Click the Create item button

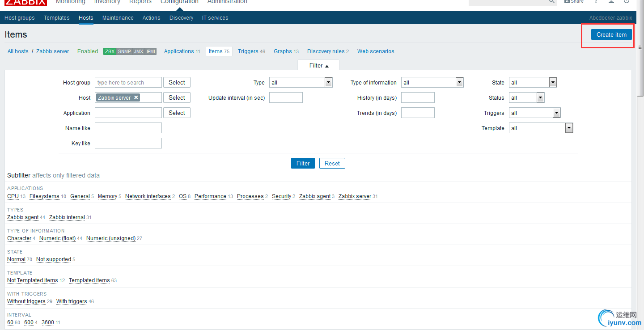tap(611, 34)
